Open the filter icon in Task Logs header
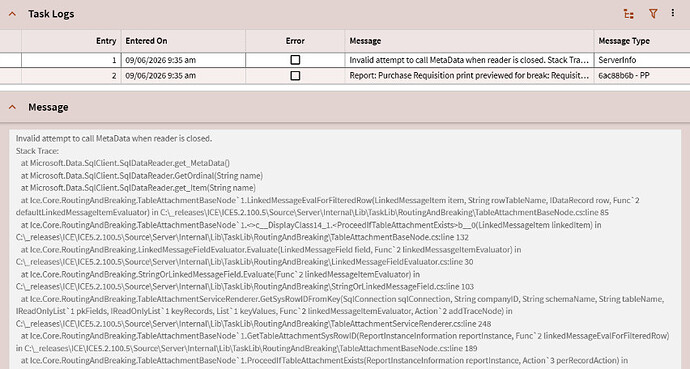 coord(653,14)
